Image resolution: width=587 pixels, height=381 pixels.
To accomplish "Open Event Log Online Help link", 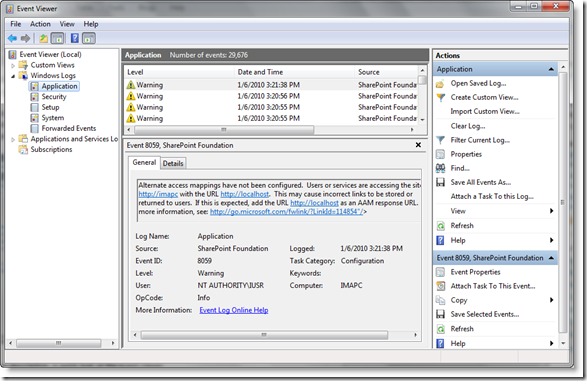I will point(234,310).
